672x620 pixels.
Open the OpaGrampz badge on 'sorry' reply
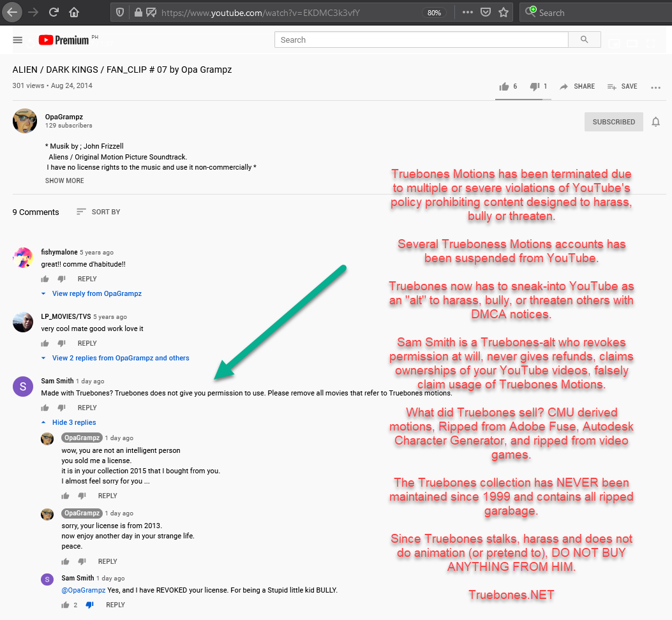[x=82, y=513]
